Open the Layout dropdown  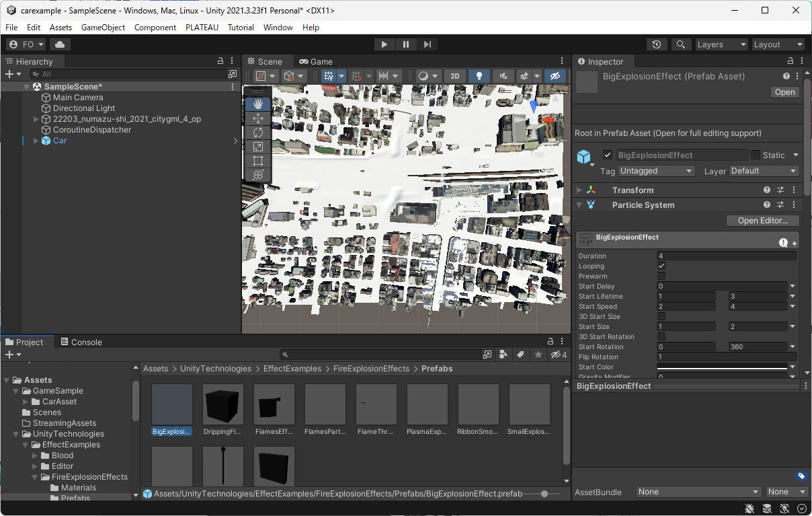click(778, 44)
